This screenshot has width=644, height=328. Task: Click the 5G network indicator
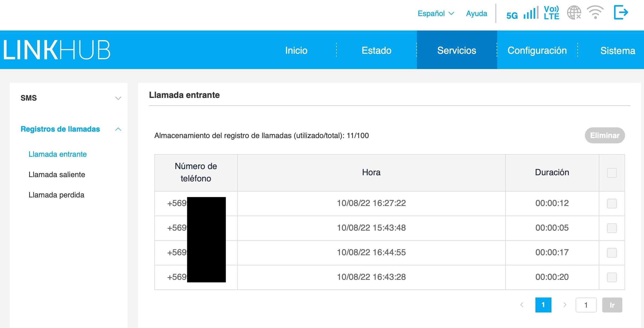tap(512, 16)
